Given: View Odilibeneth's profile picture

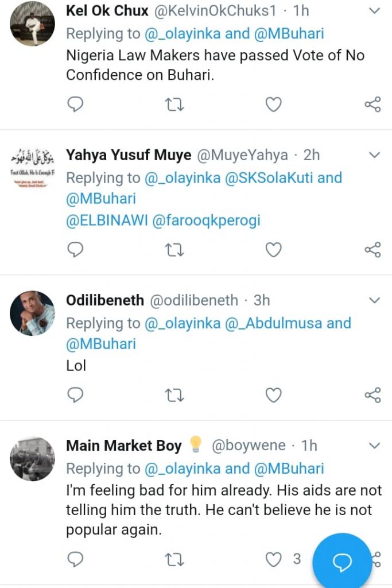Looking at the screenshot, I should [33, 313].
